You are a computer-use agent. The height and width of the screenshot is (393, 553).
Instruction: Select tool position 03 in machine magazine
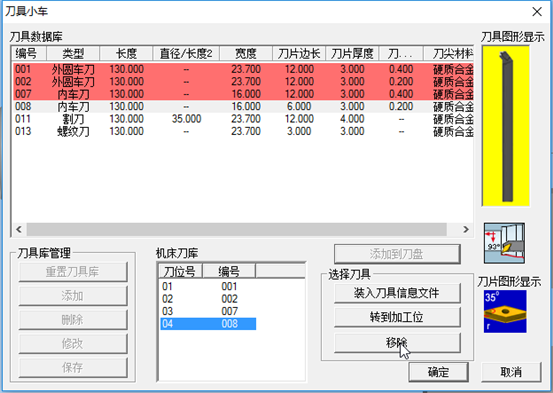tap(208, 311)
